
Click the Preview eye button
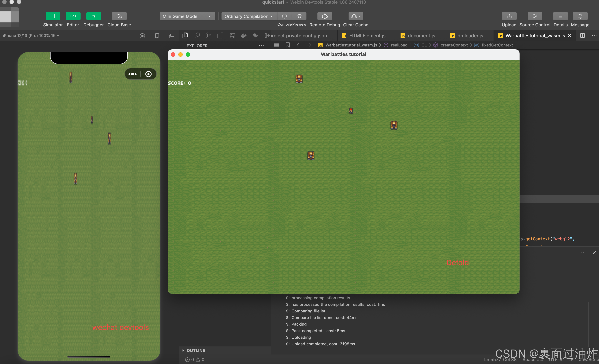pyautogui.click(x=299, y=16)
